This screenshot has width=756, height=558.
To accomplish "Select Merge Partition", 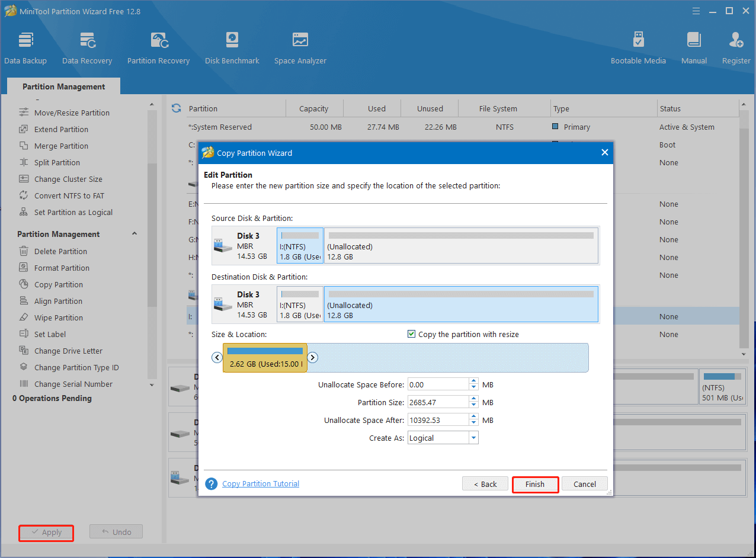I will (61, 146).
